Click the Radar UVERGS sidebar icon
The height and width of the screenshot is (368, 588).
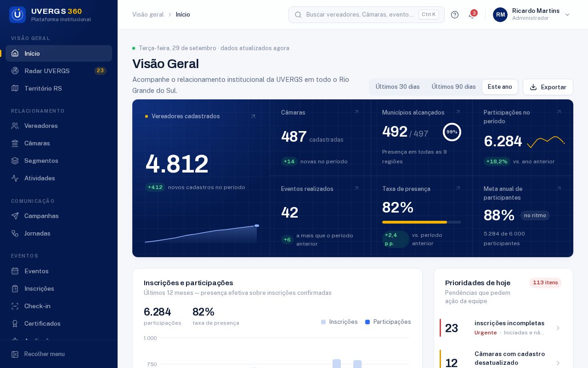tap(15, 71)
